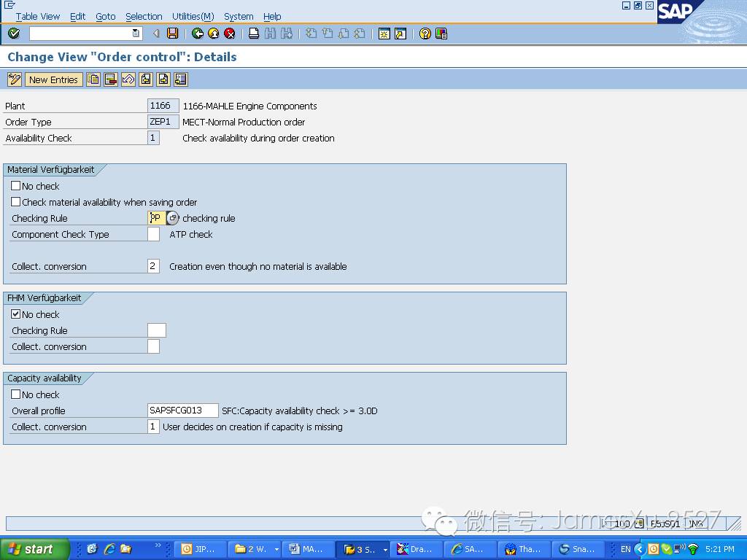Click the Find binoculars icon
This screenshot has width=747, height=560.
coord(270,34)
